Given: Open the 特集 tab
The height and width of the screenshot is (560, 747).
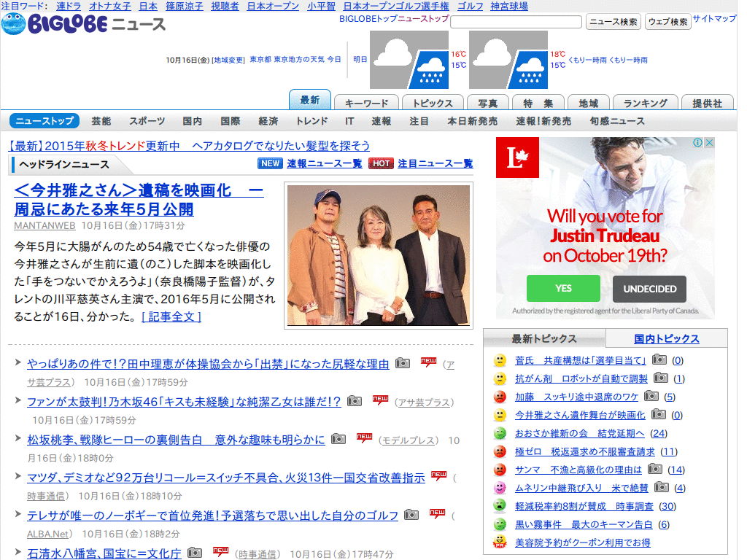Looking at the screenshot, I should pyautogui.click(x=538, y=103).
